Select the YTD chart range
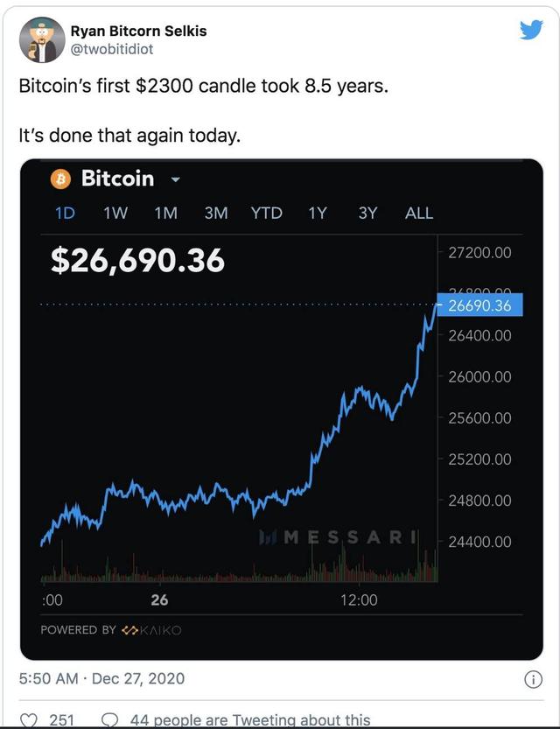 coord(267,213)
